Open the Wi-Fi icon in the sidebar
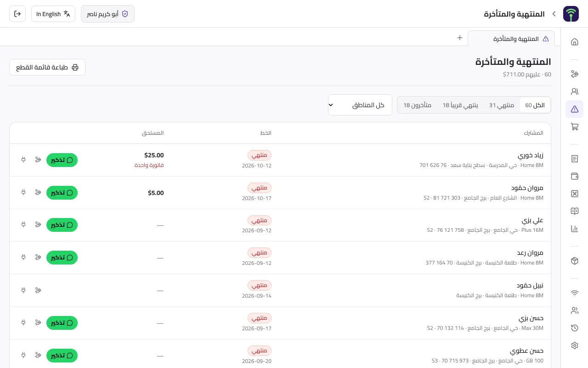The image size is (588, 368). (x=574, y=293)
